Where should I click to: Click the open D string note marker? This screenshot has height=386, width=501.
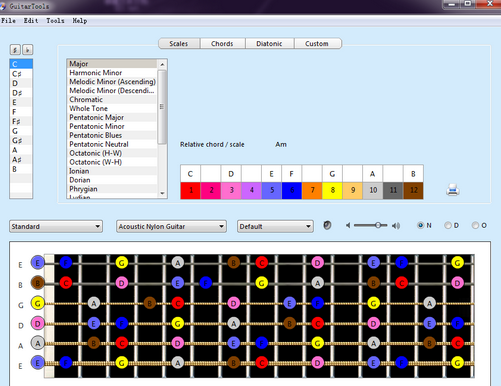[x=38, y=323]
